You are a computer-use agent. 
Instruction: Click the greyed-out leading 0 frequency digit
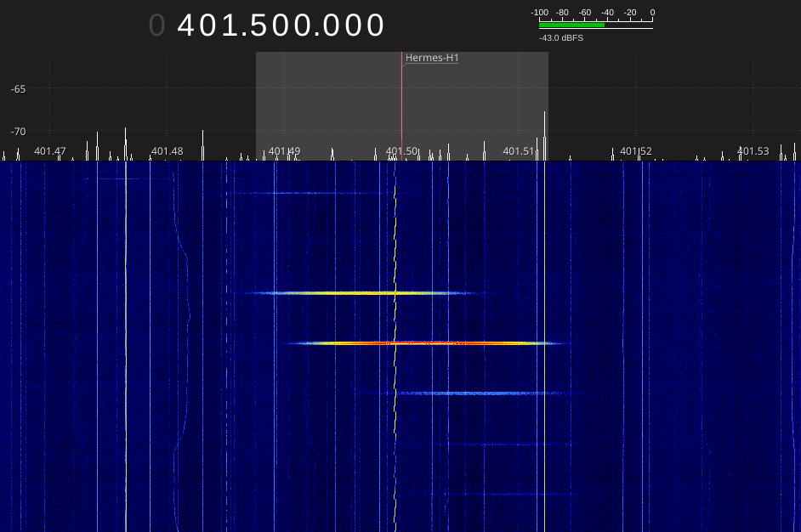tap(156, 25)
